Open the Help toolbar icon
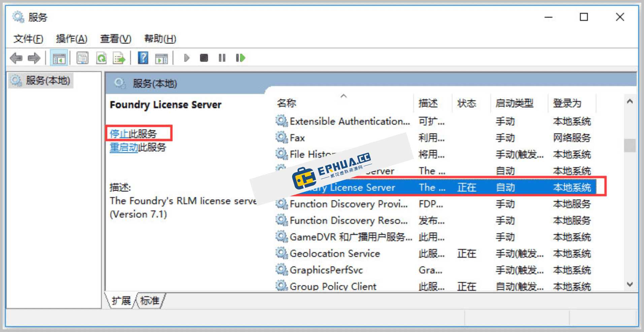 pos(143,58)
